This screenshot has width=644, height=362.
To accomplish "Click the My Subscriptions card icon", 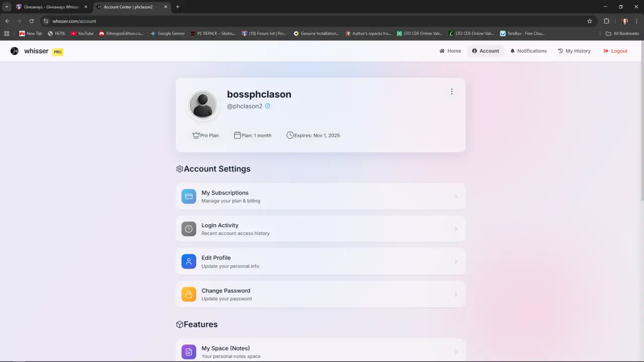I will point(189,196).
